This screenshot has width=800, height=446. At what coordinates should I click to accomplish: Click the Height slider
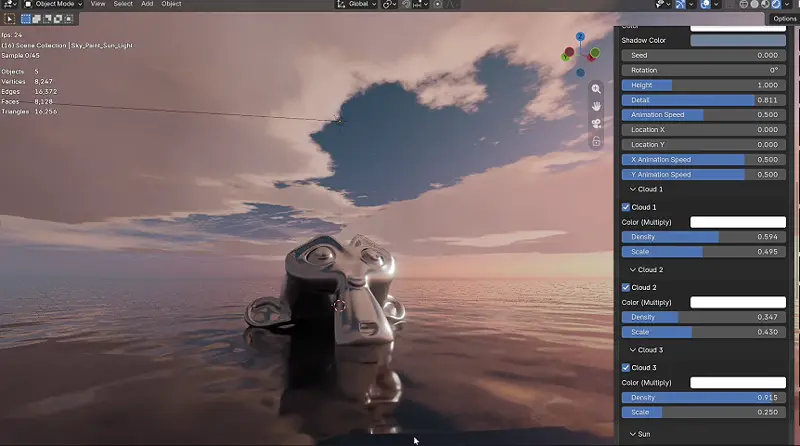[704, 85]
